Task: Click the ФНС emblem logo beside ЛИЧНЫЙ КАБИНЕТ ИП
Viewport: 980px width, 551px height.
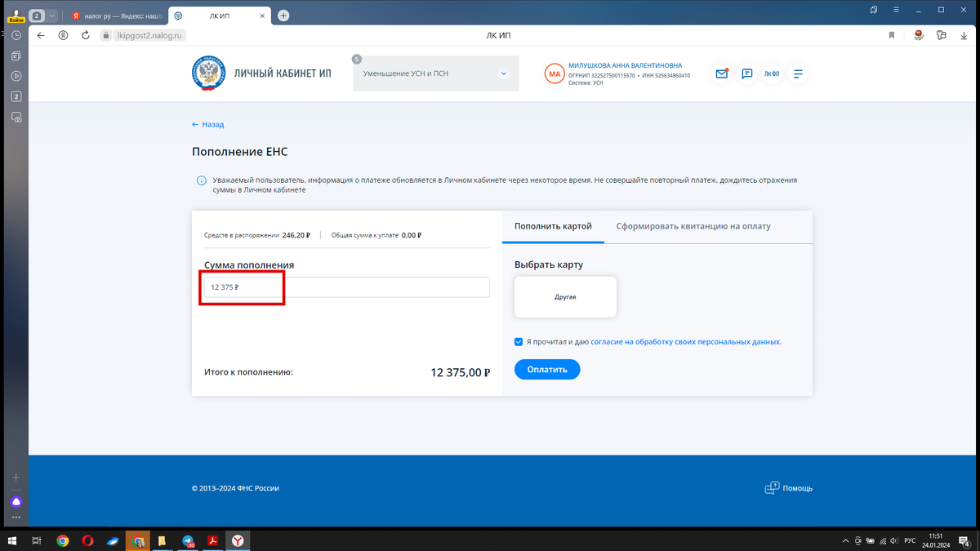Action: [x=209, y=73]
